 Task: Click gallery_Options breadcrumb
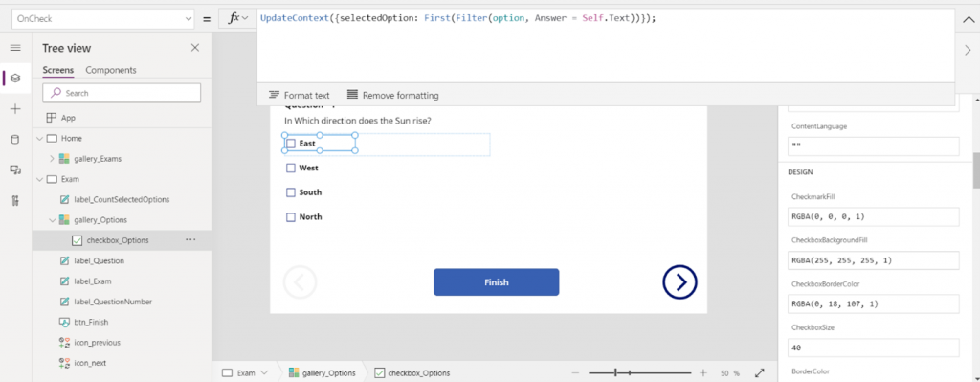(322, 372)
